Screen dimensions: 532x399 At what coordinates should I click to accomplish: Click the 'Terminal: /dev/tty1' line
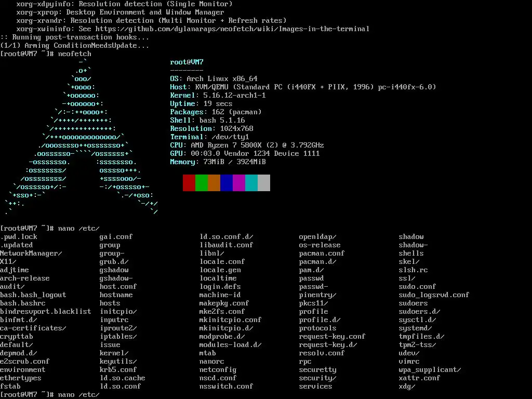(209, 137)
